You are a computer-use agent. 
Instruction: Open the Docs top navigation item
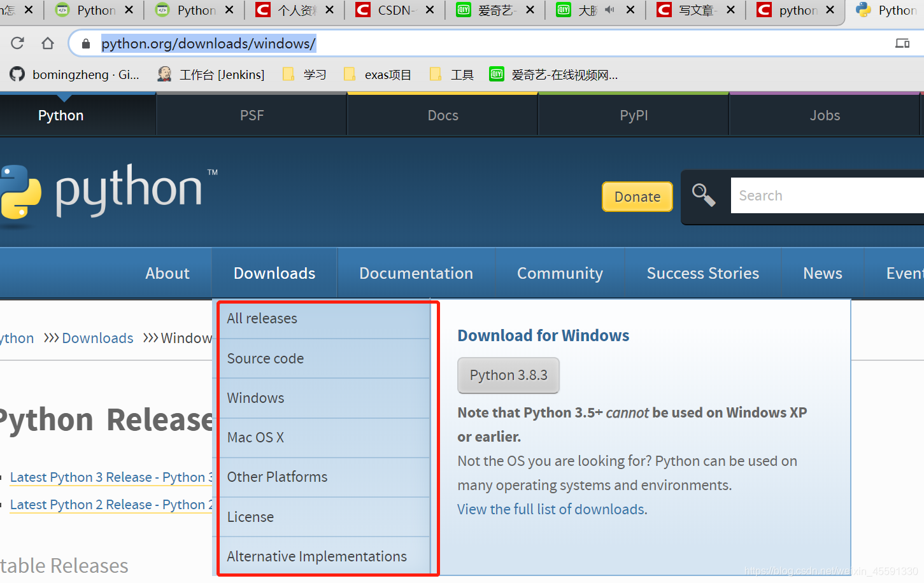(x=443, y=115)
